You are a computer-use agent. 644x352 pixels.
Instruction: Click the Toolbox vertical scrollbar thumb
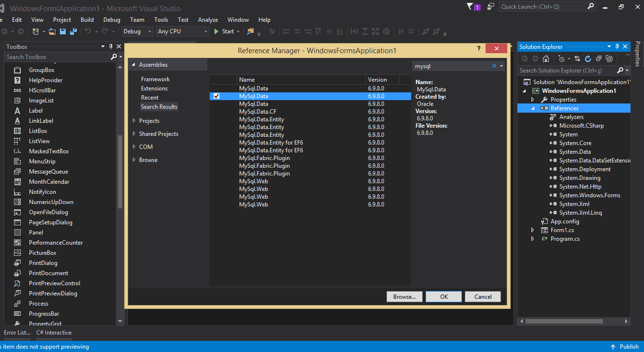coord(120,171)
